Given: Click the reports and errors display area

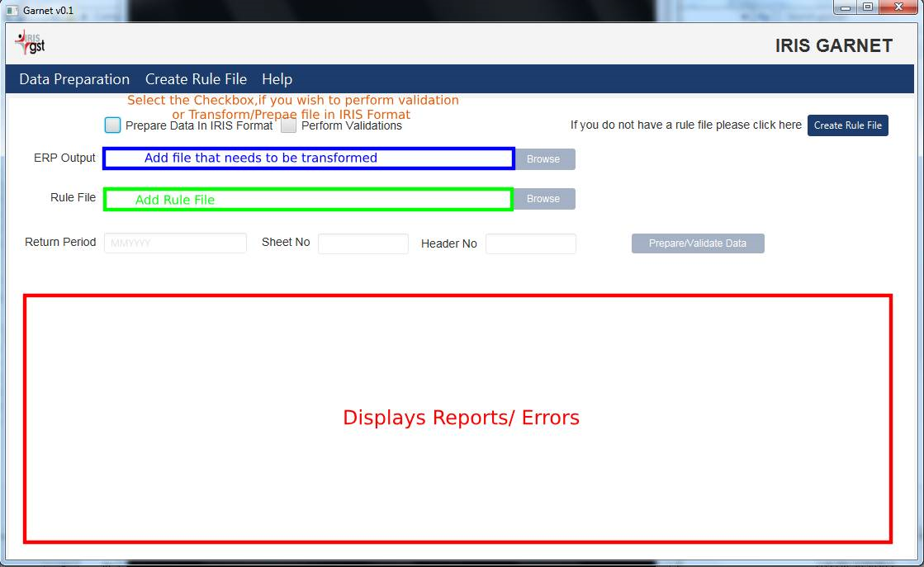Looking at the screenshot, I should pyautogui.click(x=458, y=418).
